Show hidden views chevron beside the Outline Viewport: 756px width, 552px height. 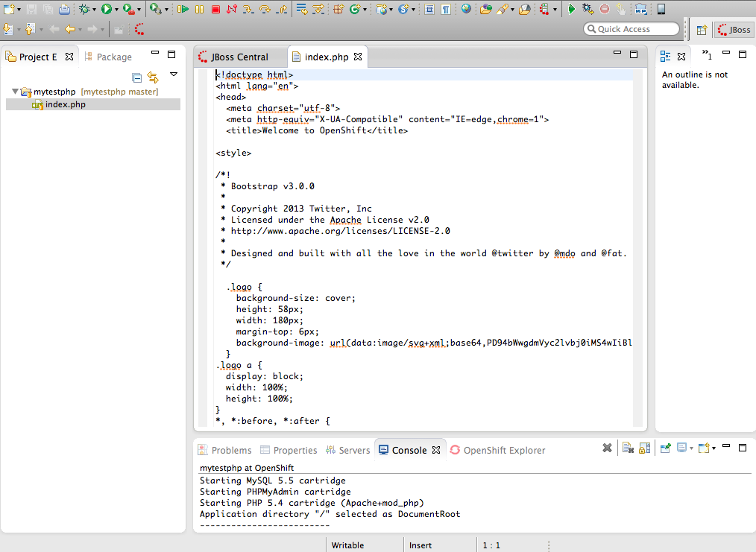click(707, 54)
